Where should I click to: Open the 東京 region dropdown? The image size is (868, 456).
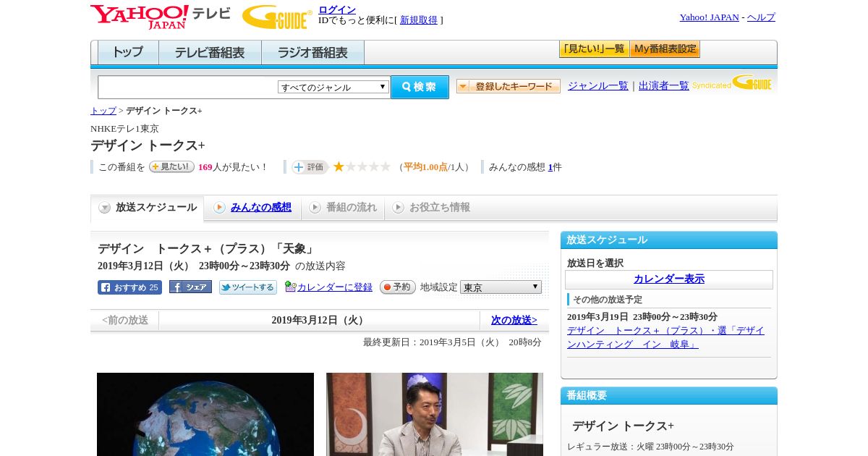click(x=501, y=287)
